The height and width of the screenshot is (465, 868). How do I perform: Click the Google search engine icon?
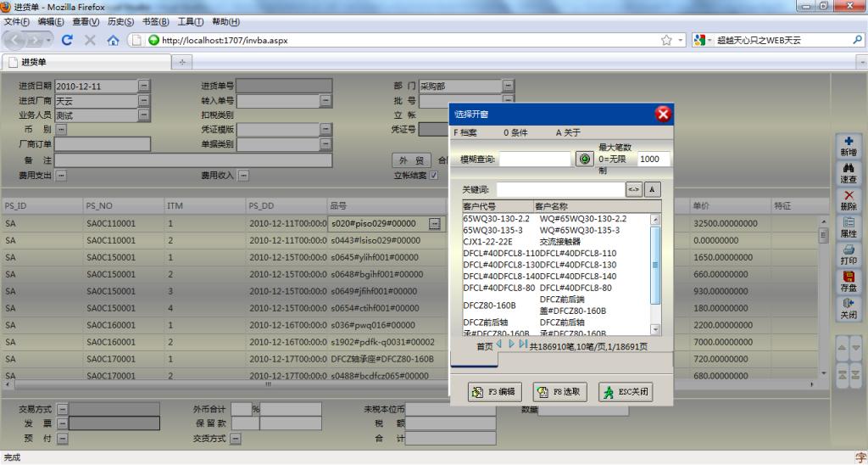tap(699, 40)
